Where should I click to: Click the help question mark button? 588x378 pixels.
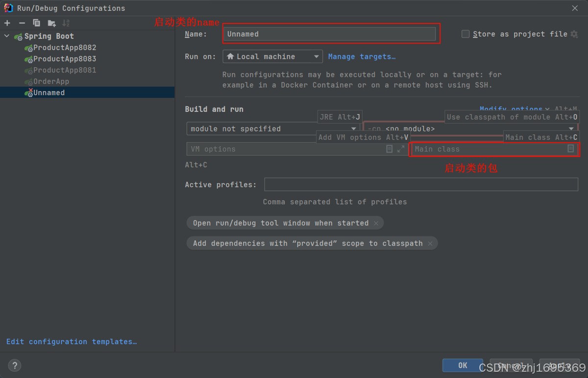[15, 365]
